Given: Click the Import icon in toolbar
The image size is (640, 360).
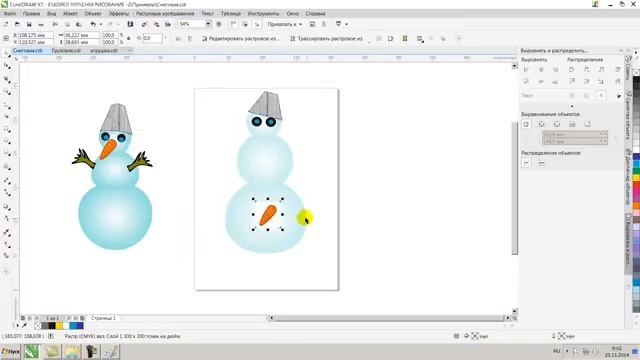Looking at the screenshot, I should pos(144,24).
